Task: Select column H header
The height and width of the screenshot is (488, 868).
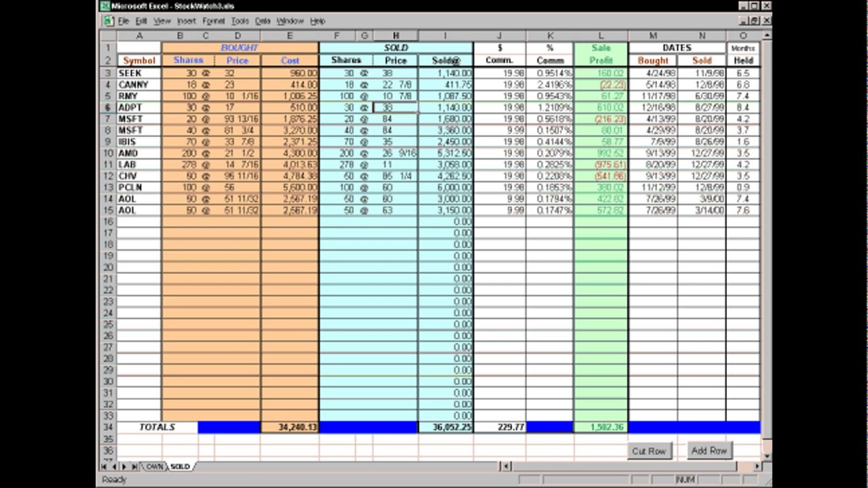Action: (x=395, y=36)
